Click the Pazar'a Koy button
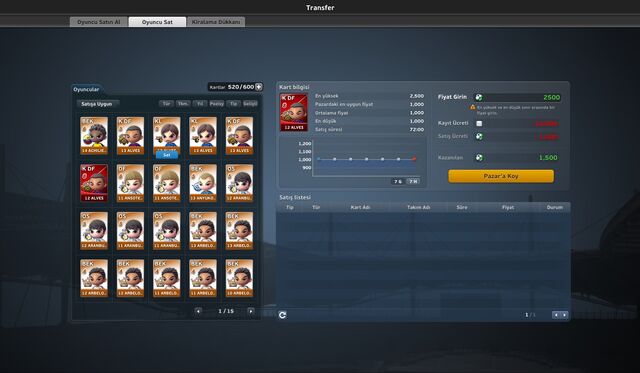The image size is (640, 373). 501,176
